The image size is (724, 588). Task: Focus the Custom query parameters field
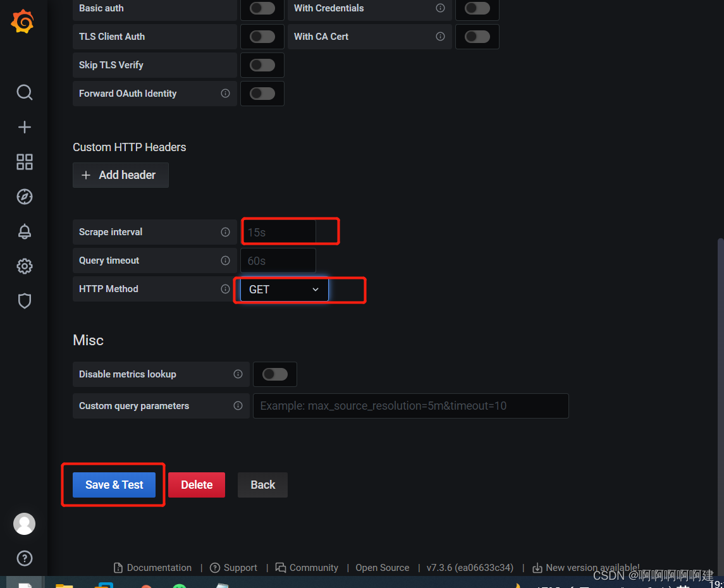click(411, 406)
